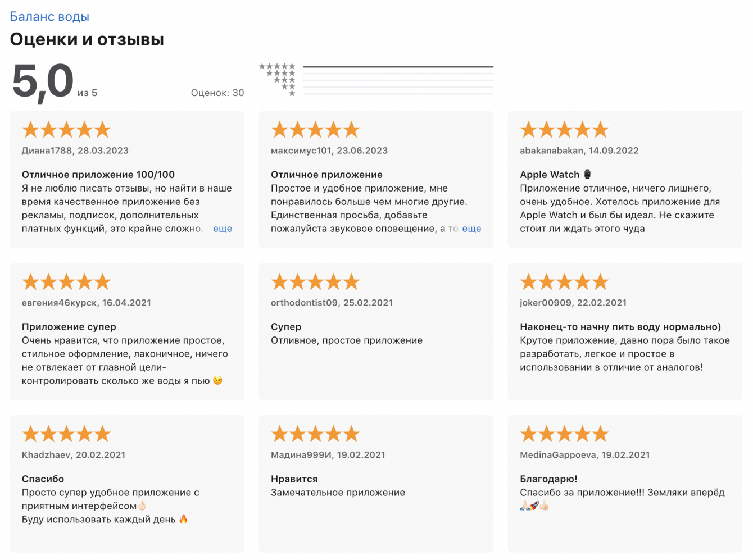This screenshot has height=560, width=753.
Task: Click the "Оценки и отзывы" heading
Action: [87, 39]
